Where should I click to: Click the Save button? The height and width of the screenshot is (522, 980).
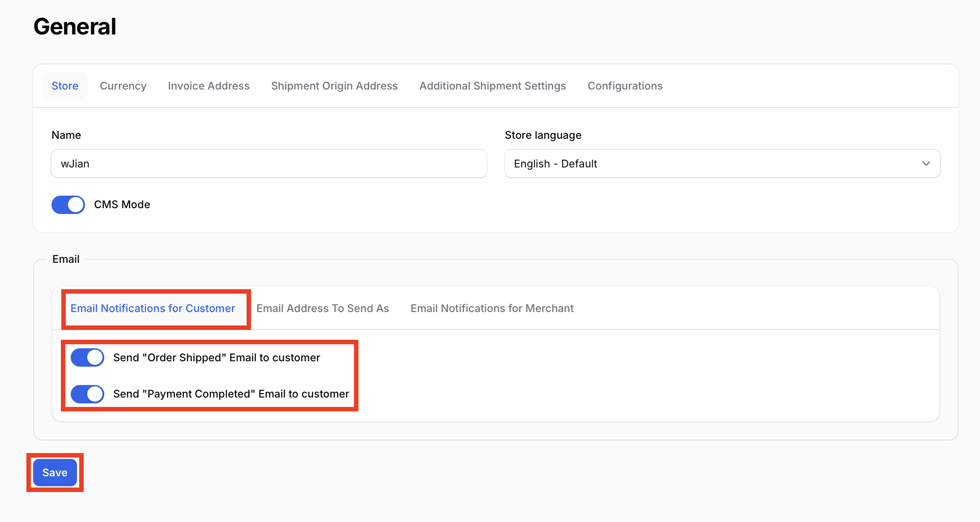coord(55,473)
